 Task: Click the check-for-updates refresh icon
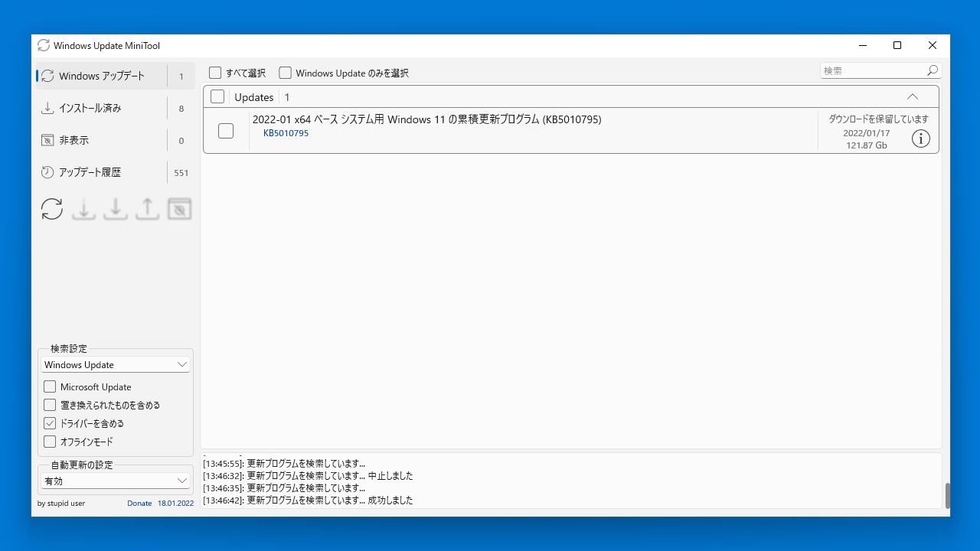pos(52,209)
